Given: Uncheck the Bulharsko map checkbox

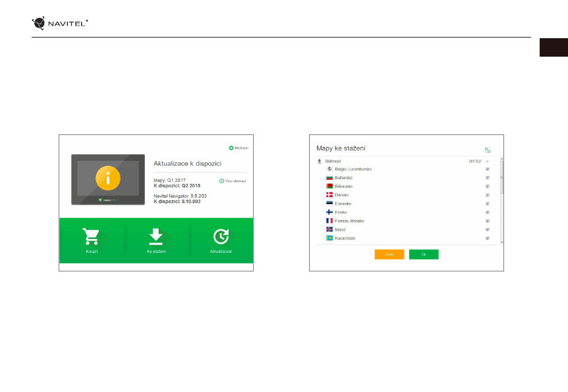Looking at the screenshot, I should pos(488,178).
